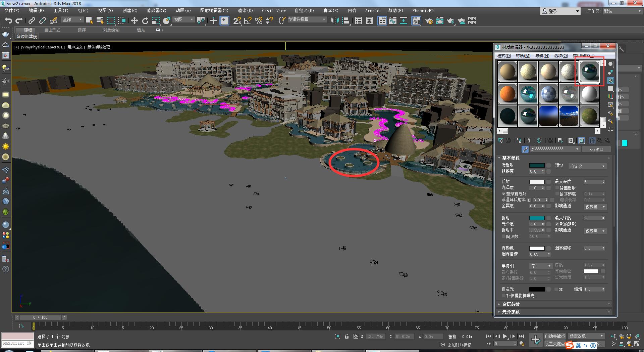This screenshot has width=644, height=352.
Task: Toggle the 菲涅耳反射 checkbox
Action: click(x=503, y=194)
